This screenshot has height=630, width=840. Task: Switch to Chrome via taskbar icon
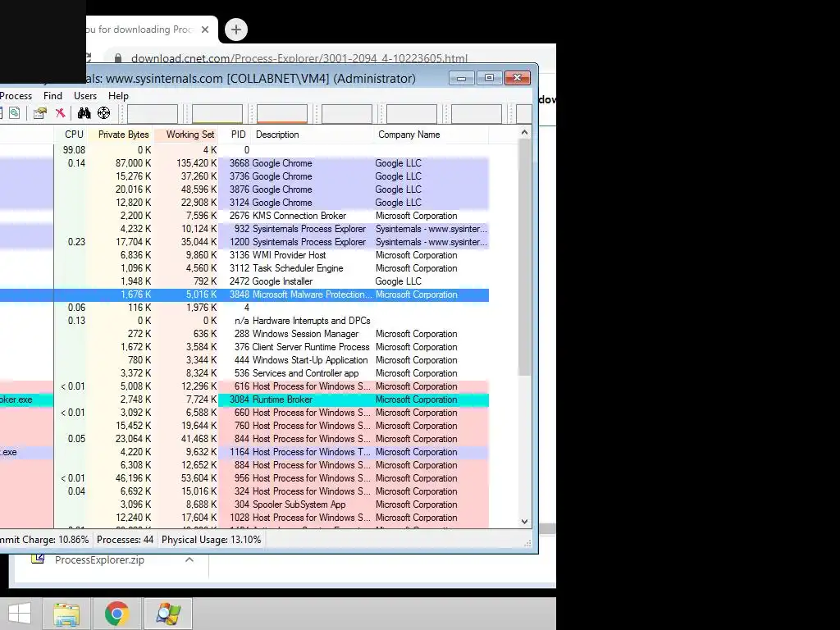coord(116,614)
